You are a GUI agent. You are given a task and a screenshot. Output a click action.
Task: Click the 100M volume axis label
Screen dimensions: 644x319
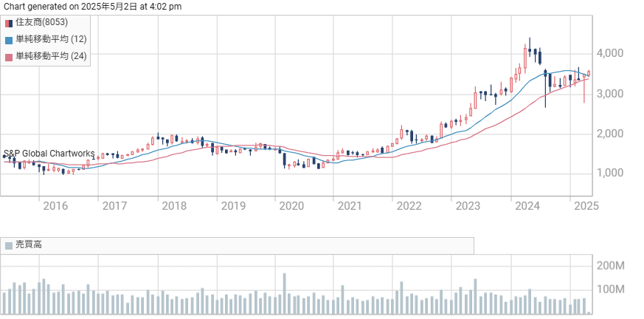point(610,289)
